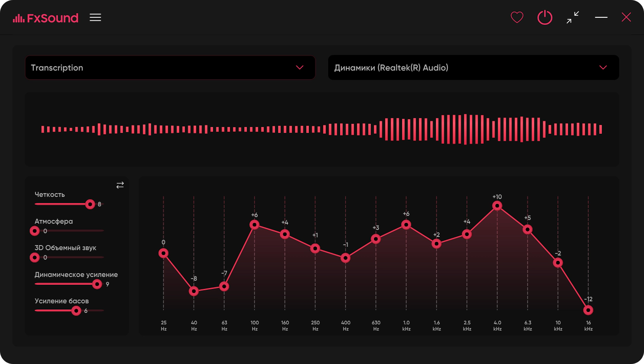Click the Четкость slider handle
644x364 pixels.
pos(90,204)
